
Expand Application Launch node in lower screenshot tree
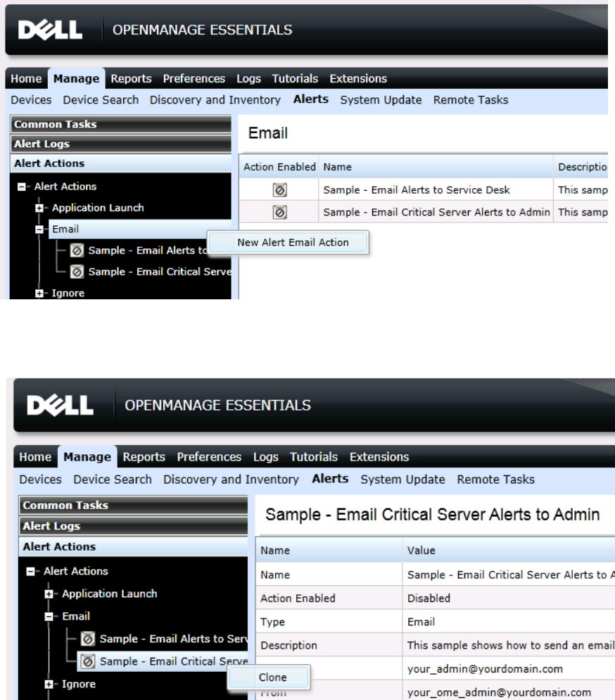tap(49, 594)
